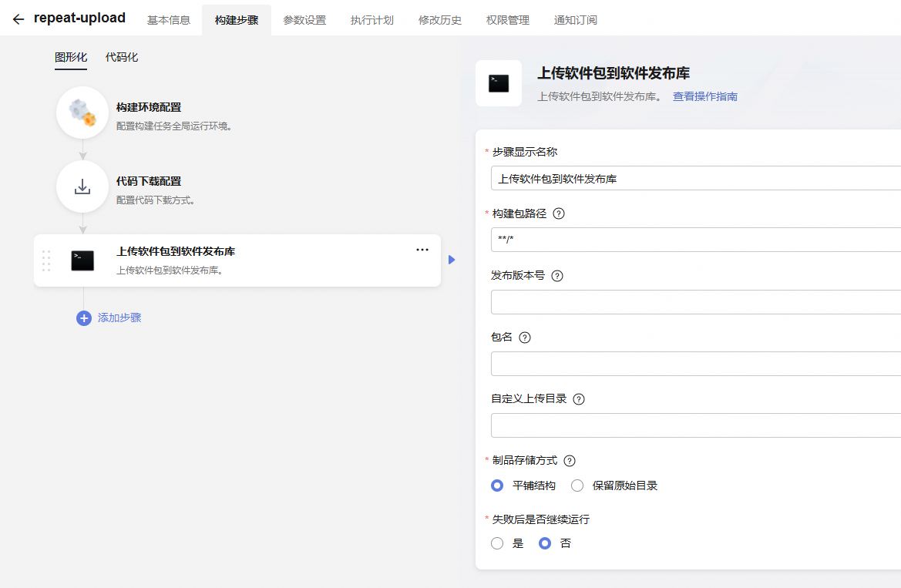Click the large terminal icon in detail header
The height and width of the screenshot is (588, 901).
point(499,83)
